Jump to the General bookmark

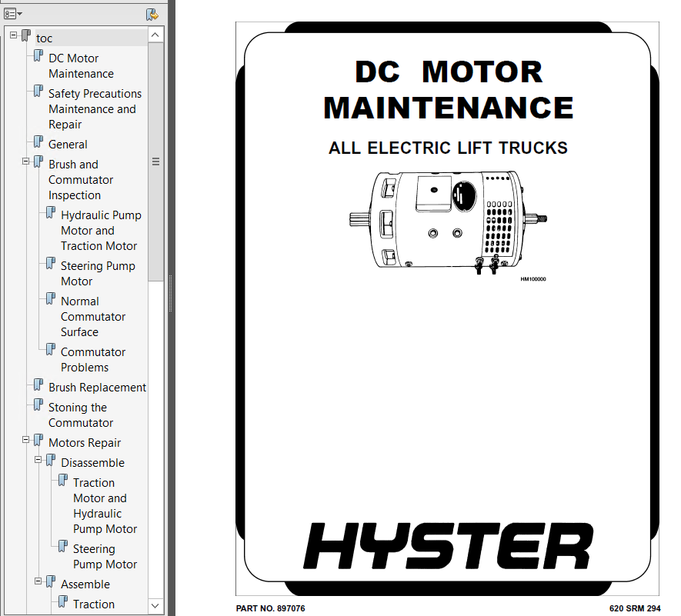(68, 145)
